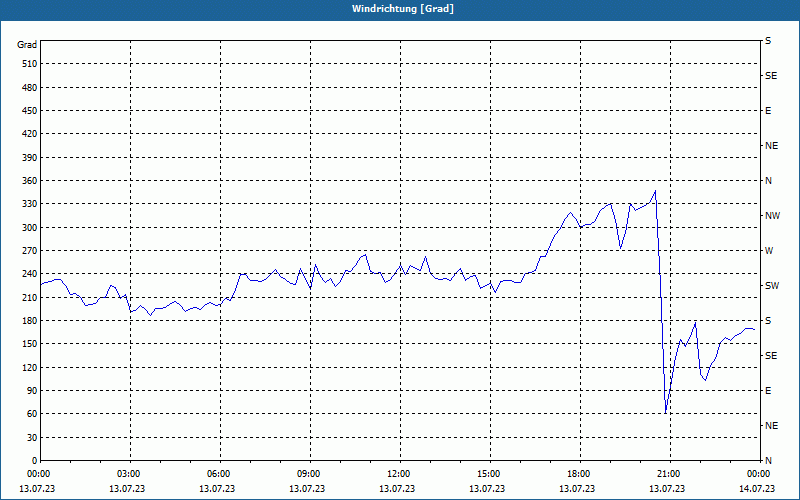The width and height of the screenshot is (800, 500).
Task: Click the NE compass label near the 390 gridline
Action: click(x=771, y=146)
